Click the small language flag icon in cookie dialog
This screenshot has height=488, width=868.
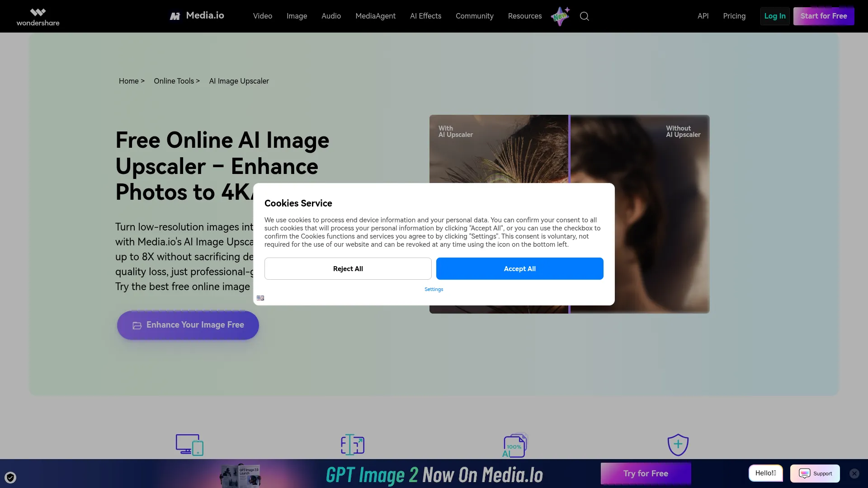coord(260,298)
